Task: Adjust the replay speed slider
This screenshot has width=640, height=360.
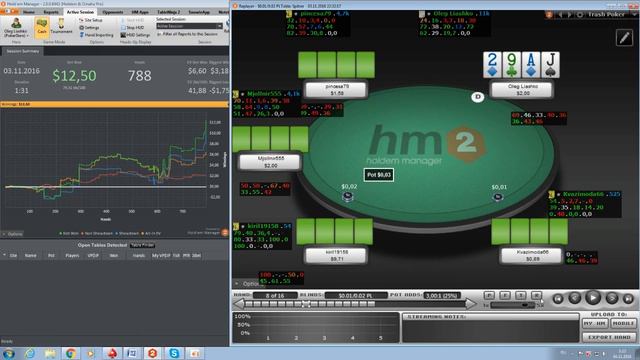Action: [514, 305]
